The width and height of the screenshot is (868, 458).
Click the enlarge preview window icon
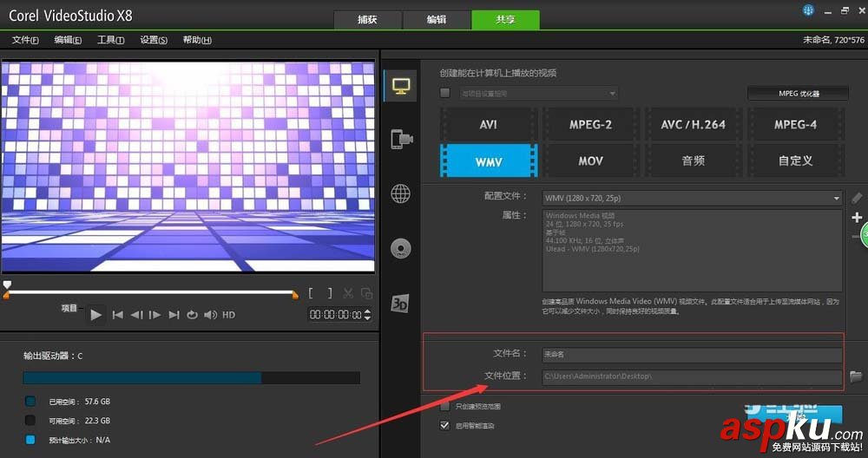[x=366, y=293]
